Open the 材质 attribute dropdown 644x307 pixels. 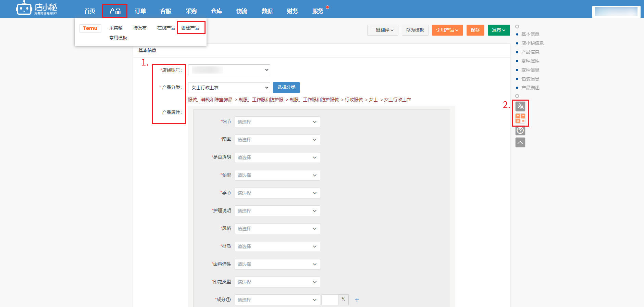point(277,246)
